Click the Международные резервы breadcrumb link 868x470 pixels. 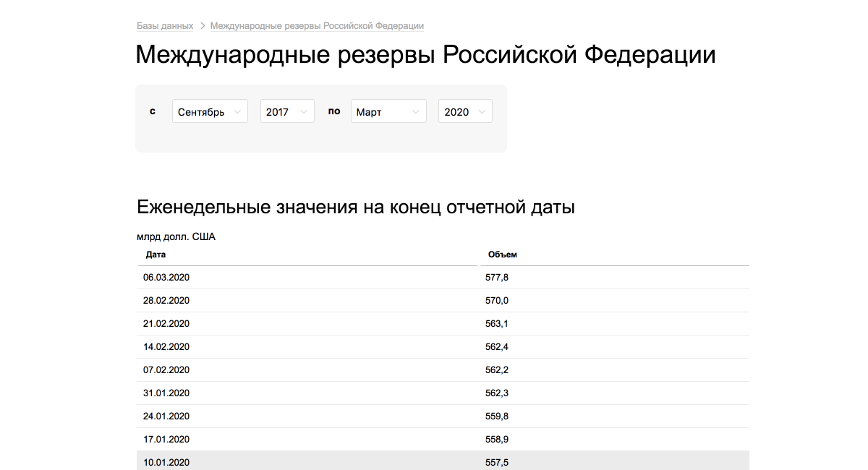tap(316, 25)
